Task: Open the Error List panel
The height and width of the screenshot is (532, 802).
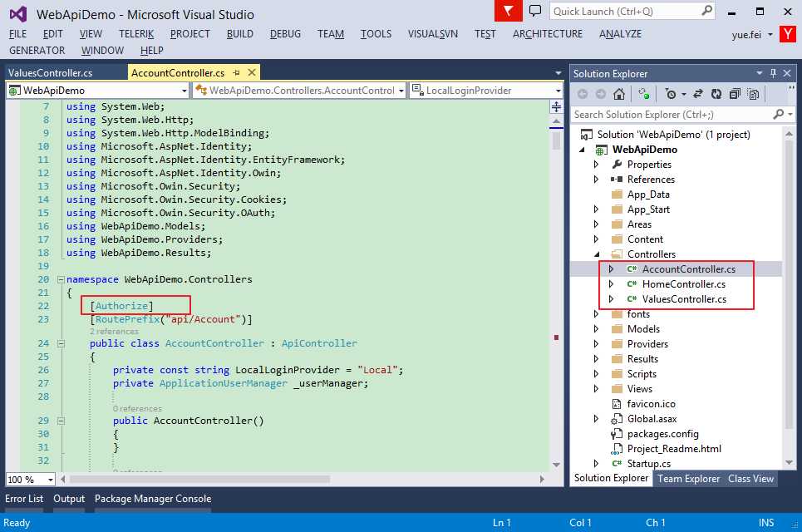Action: [24, 499]
